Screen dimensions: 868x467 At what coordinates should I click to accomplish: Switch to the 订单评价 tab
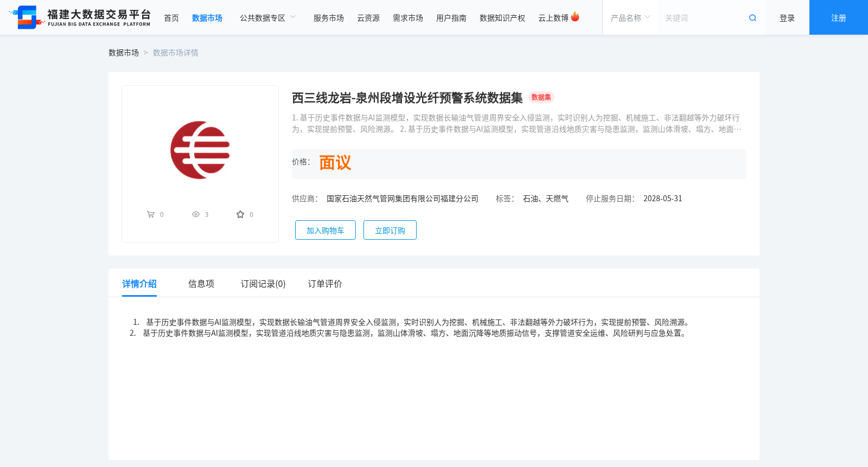point(325,284)
